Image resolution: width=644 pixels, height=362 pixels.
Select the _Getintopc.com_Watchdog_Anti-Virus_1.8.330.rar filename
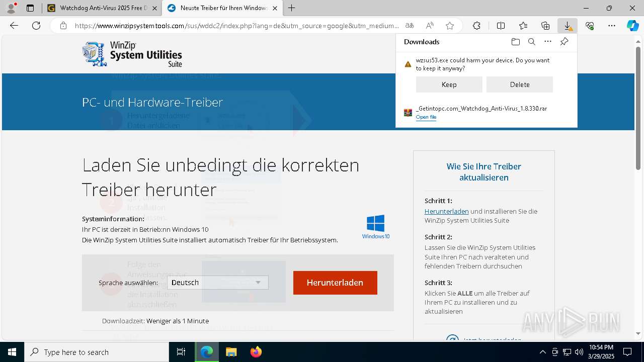tap(481, 108)
